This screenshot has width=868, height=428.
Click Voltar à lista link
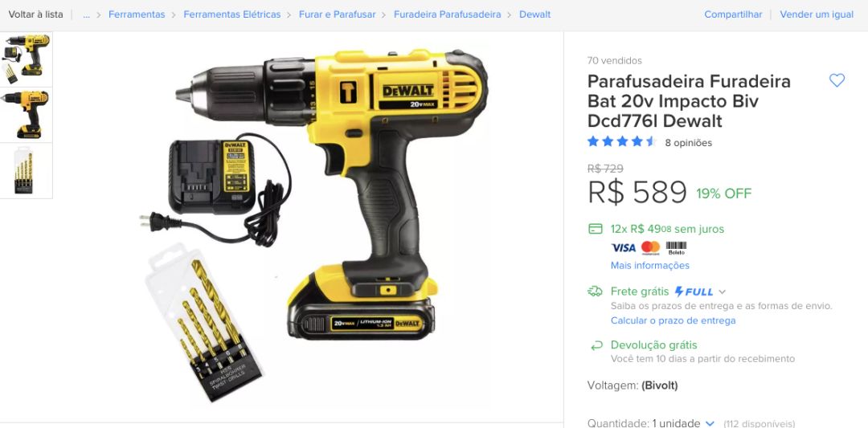point(35,14)
